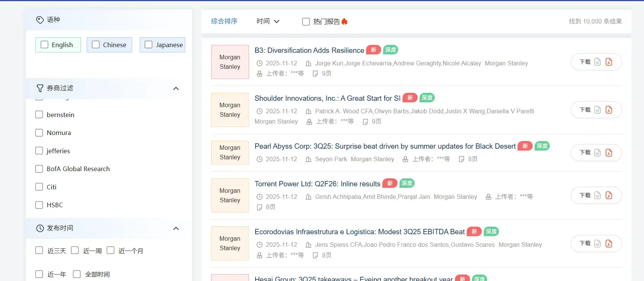Select the jefferies broker filter
The height and width of the screenshot is (281, 644).
click(39, 151)
